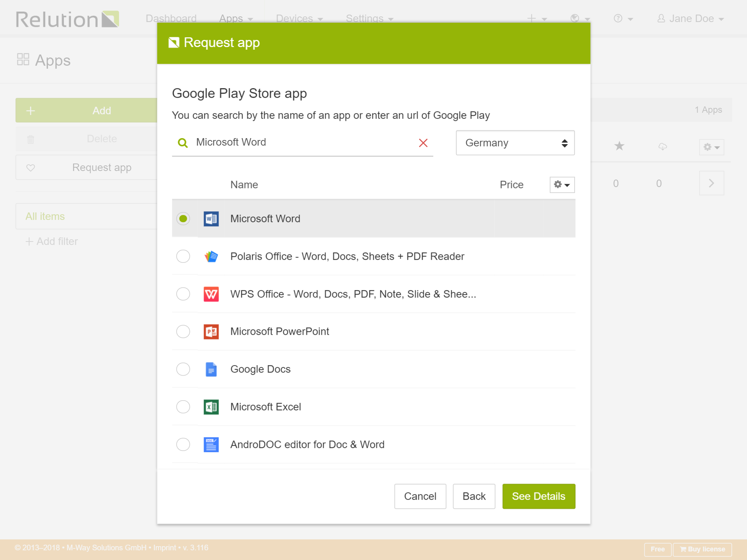Click the Apps grid page icon
Screen dimensions: 747x560
point(23,59)
